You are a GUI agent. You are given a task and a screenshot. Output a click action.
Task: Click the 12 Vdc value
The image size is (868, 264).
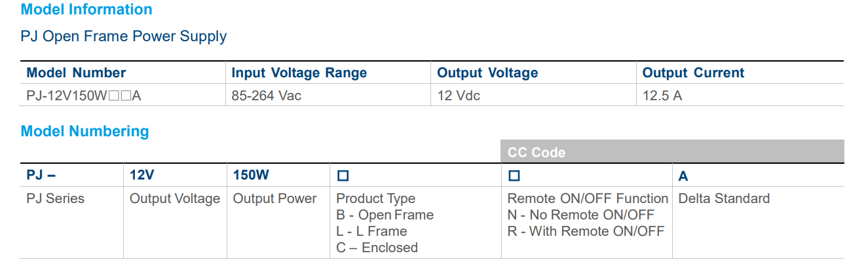459,96
